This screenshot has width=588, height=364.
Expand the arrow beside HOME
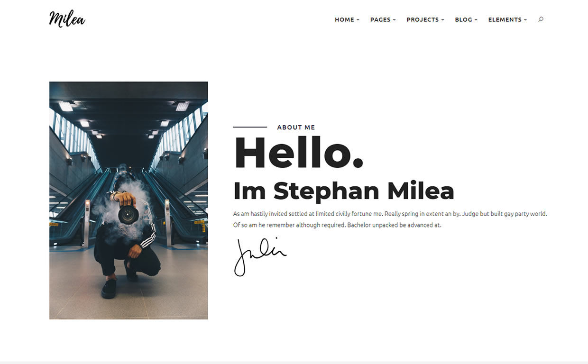(358, 20)
